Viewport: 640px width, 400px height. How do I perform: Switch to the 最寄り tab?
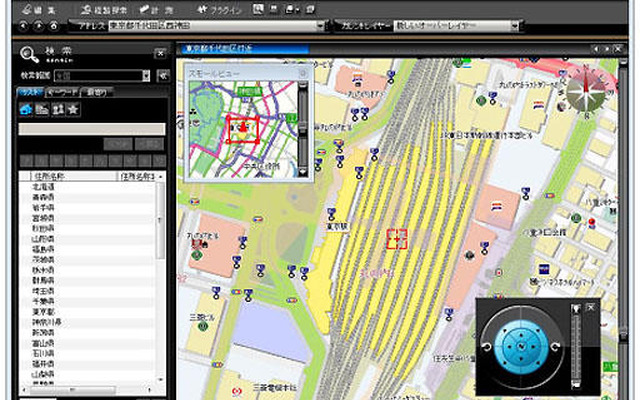(97, 92)
